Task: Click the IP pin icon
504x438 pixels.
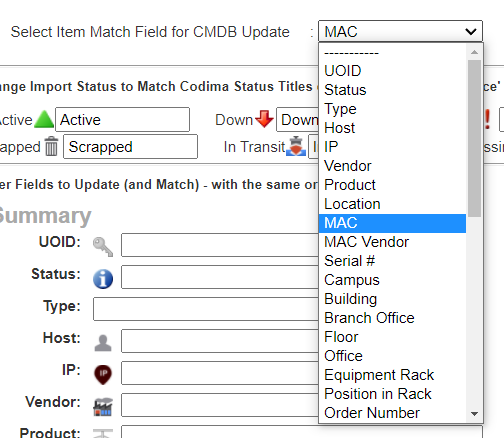Action: click(103, 375)
